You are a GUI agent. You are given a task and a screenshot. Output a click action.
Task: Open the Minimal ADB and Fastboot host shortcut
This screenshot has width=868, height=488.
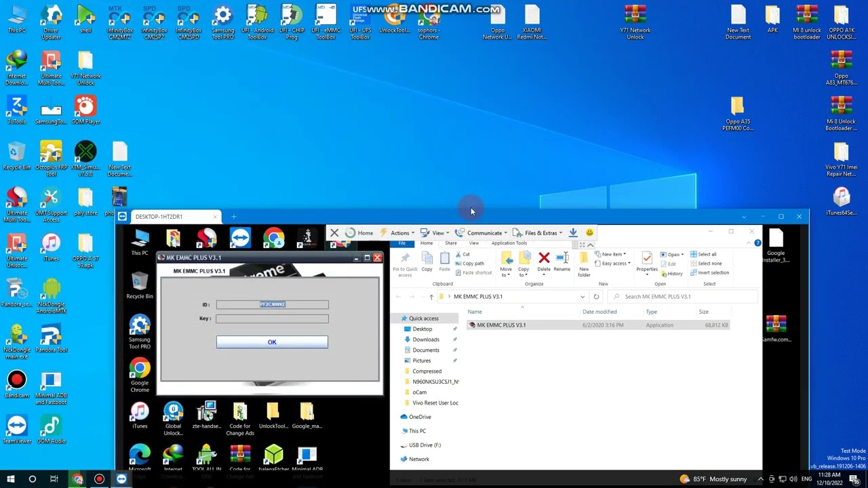tap(51, 388)
